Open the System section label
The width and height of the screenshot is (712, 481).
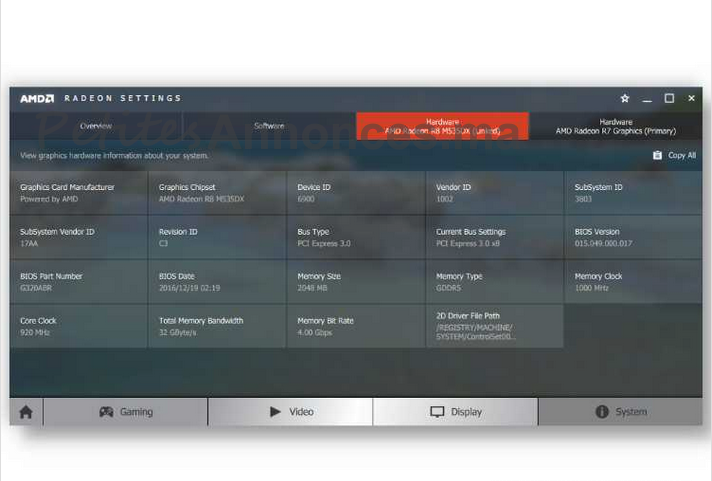click(631, 412)
